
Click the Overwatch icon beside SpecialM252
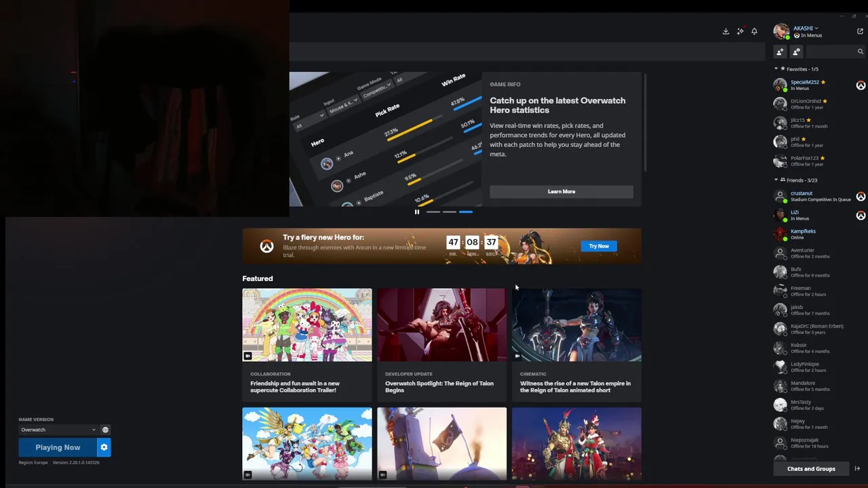861,85
